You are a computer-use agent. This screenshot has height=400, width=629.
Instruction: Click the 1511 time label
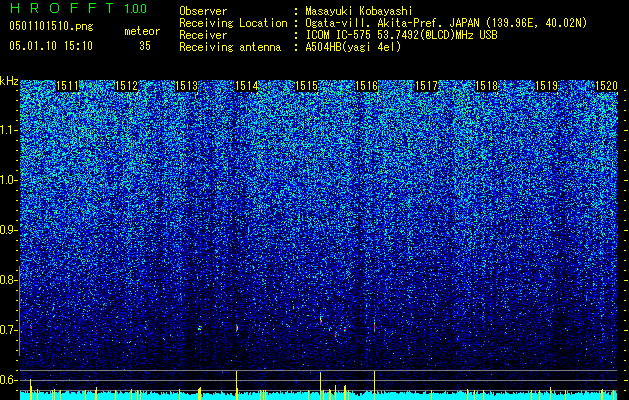[67, 86]
